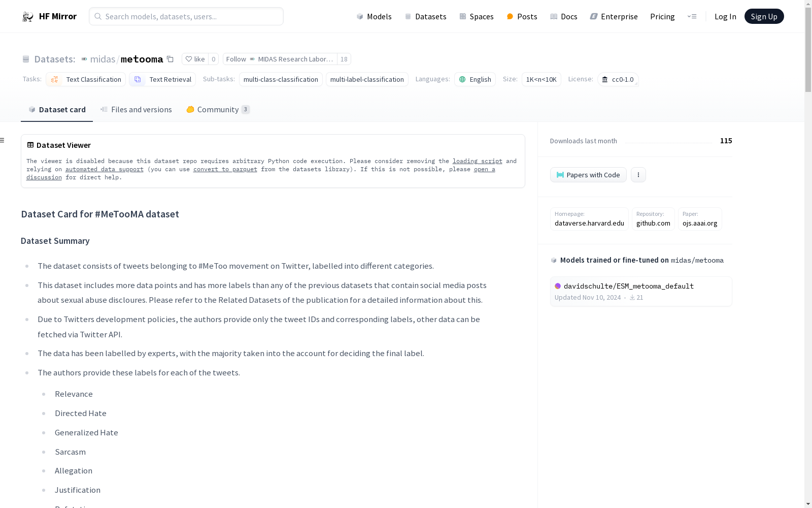Select the Text Classification task tag
Image resolution: width=812 pixels, height=508 pixels.
tap(86, 79)
